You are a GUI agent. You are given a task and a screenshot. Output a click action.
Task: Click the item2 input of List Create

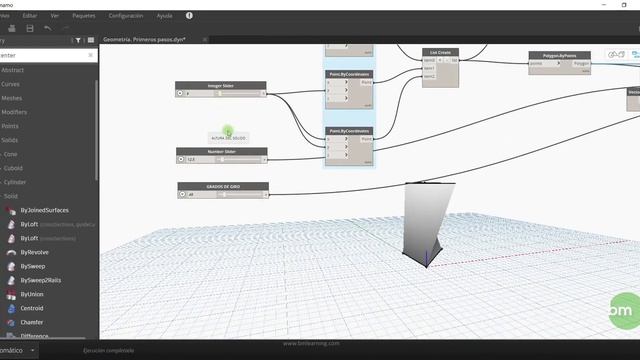(429, 76)
